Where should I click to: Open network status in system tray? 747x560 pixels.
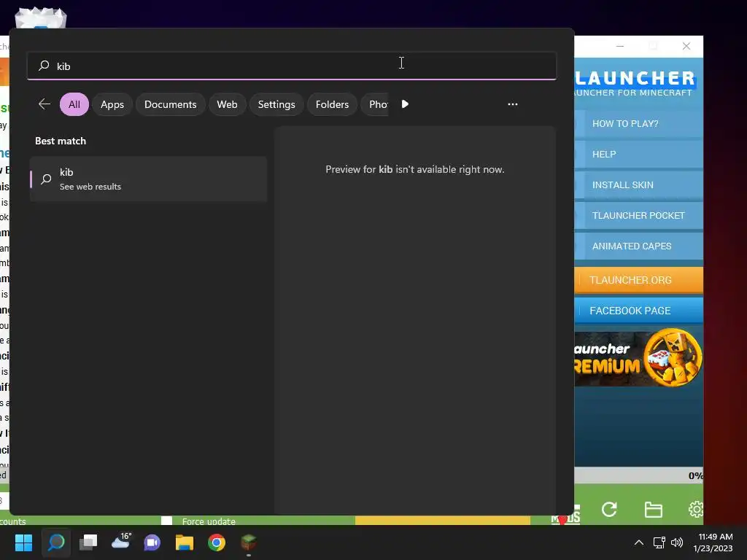tap(659, 542)
